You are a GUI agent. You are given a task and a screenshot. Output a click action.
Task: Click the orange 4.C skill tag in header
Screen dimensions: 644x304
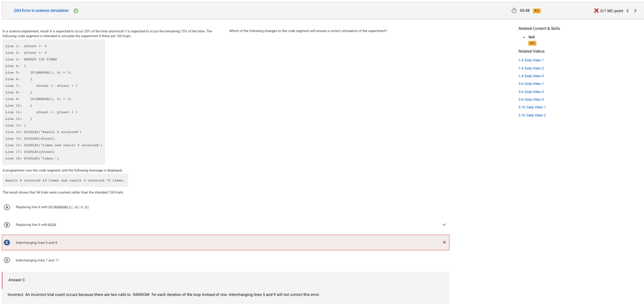point(536,11)
